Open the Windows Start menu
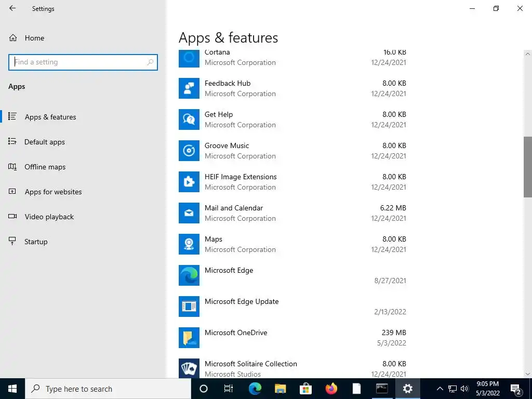The image size is (532, 399). [x=12, y=389]
